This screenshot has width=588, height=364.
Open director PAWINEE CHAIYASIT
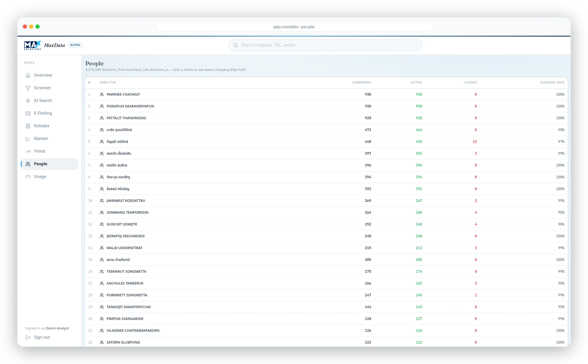[123, 94]
